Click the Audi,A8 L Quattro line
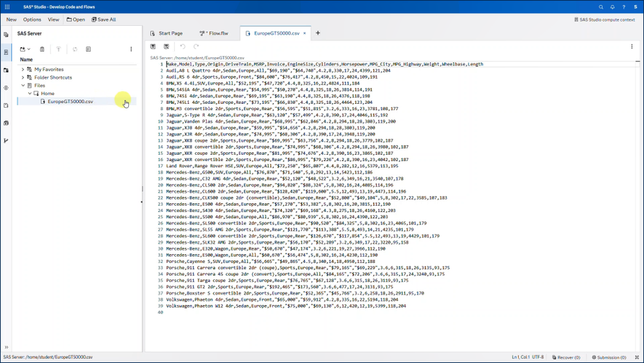Viewport: 644px width, 363px height. pyautogui.click(x=278, y=71)
